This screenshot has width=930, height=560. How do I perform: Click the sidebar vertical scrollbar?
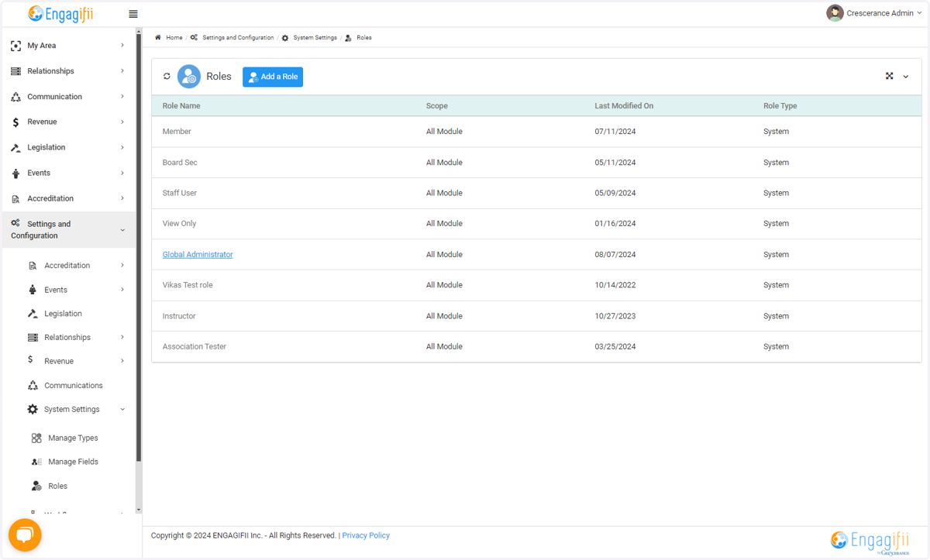139,248
